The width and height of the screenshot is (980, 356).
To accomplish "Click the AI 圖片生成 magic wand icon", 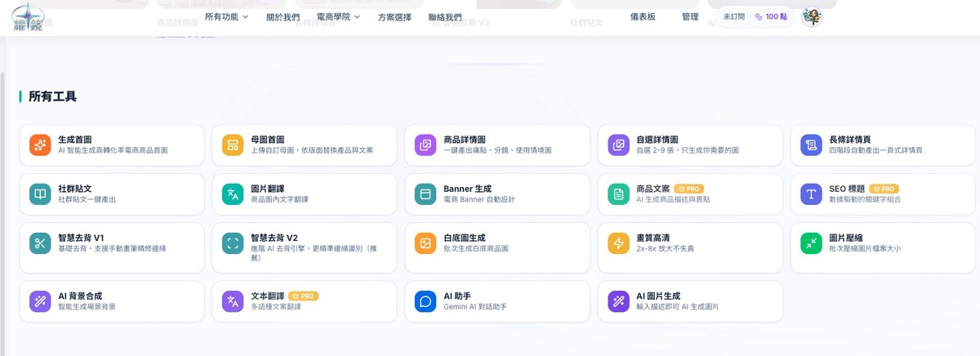I will pyautogui.click(x=618, y=301).
